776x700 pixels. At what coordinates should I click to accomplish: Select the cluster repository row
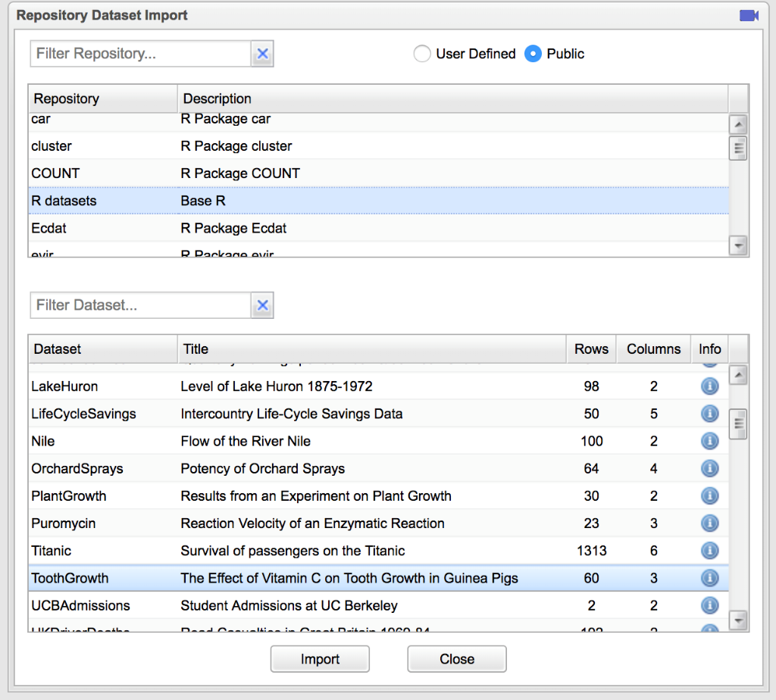tap(379, 146)
